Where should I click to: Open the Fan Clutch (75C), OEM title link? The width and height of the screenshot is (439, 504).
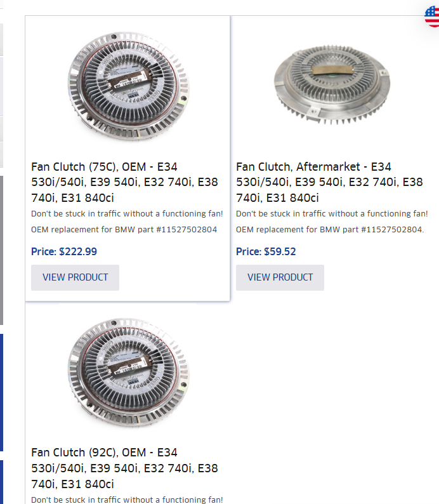click(x=124, y=182)
